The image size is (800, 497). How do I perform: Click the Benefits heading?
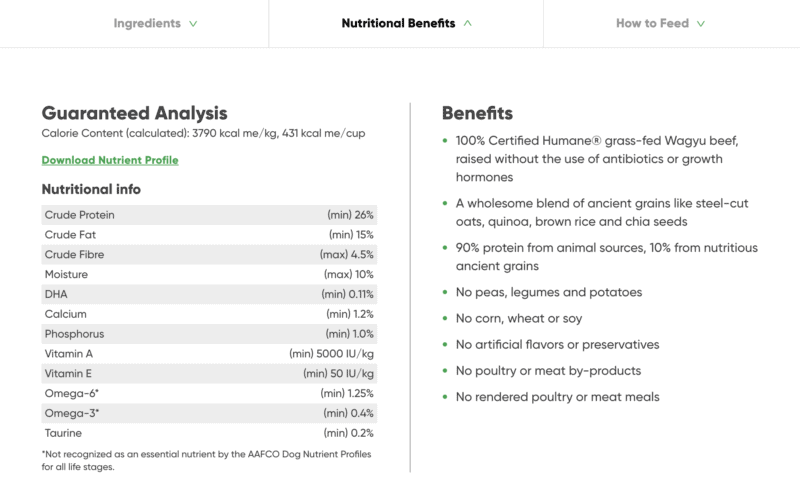coord(477,113)
